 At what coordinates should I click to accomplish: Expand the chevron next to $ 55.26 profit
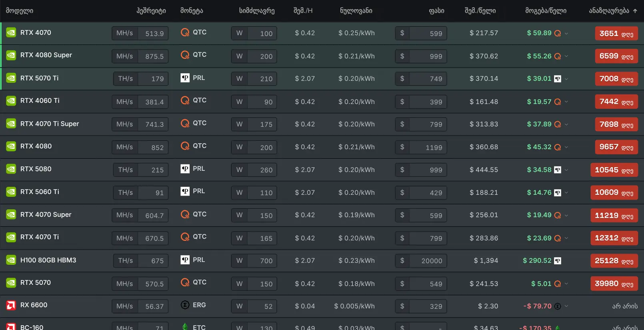point(566,56)
